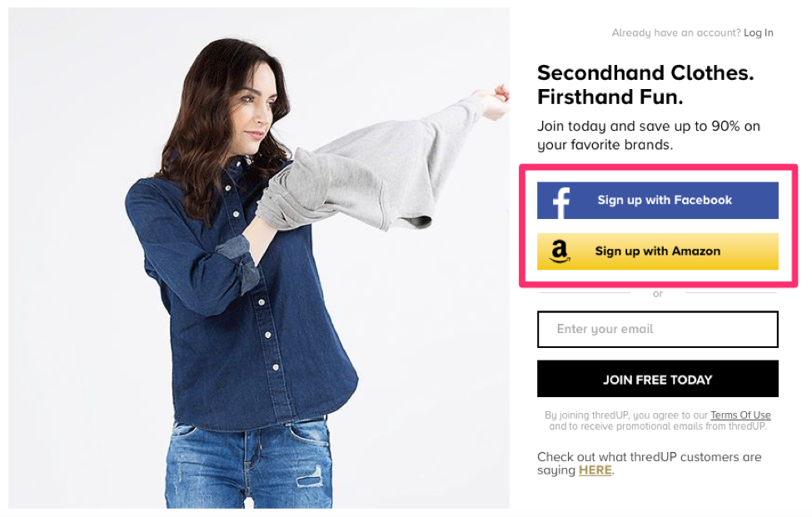Viewport: 812px width, 517px height.
Task: Click the "Already have an account?" text
Action: pyautogui.click(x=675, y=33)
